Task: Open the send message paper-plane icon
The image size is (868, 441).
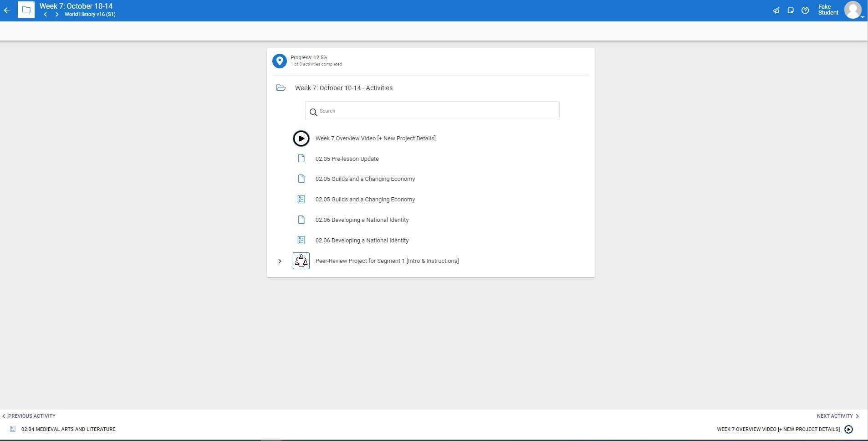Action: 776,10
